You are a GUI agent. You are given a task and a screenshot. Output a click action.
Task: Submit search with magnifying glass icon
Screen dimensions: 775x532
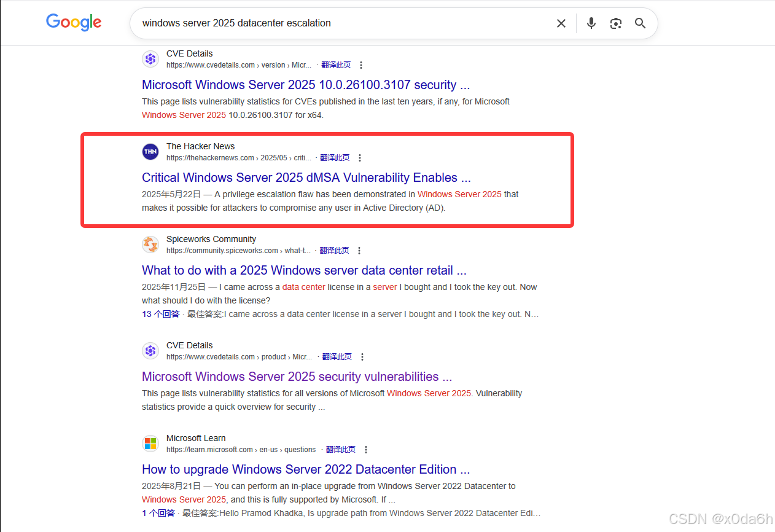641,23
